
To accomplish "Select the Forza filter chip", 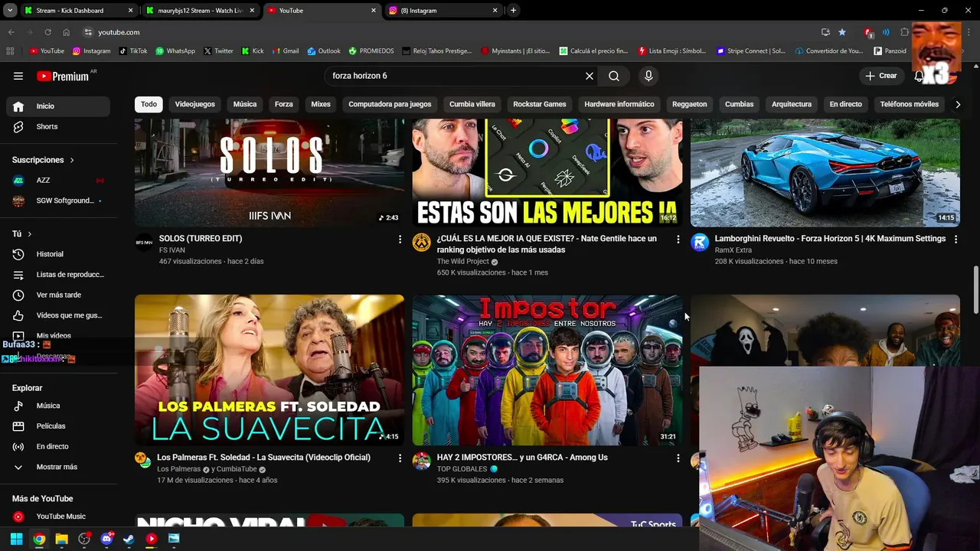I will point(284,104).
